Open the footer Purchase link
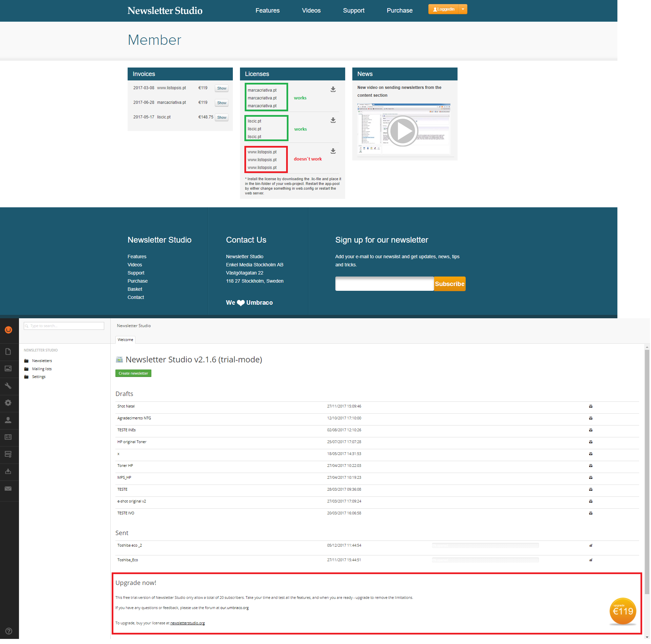 (x=137, y=281)
